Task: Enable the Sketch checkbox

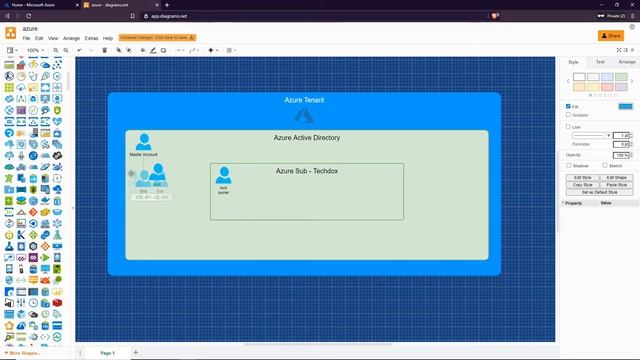Action: coord(605,165)
